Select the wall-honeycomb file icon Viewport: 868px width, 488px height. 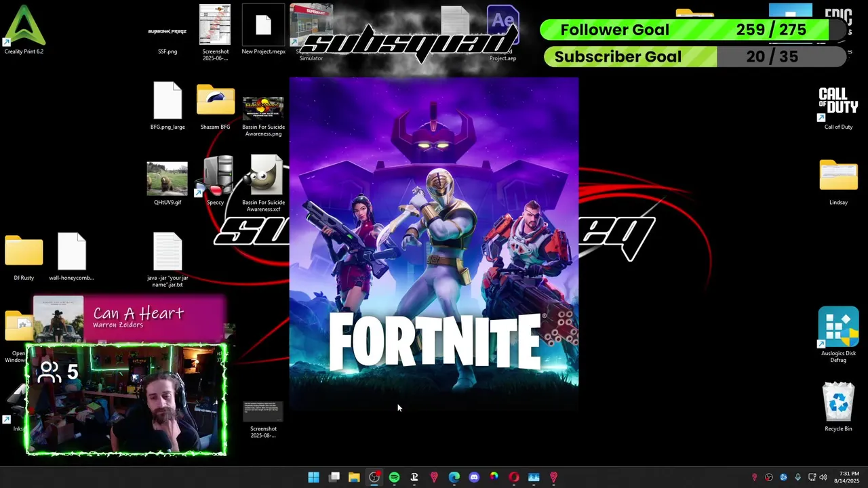click(x=71, y=256)
